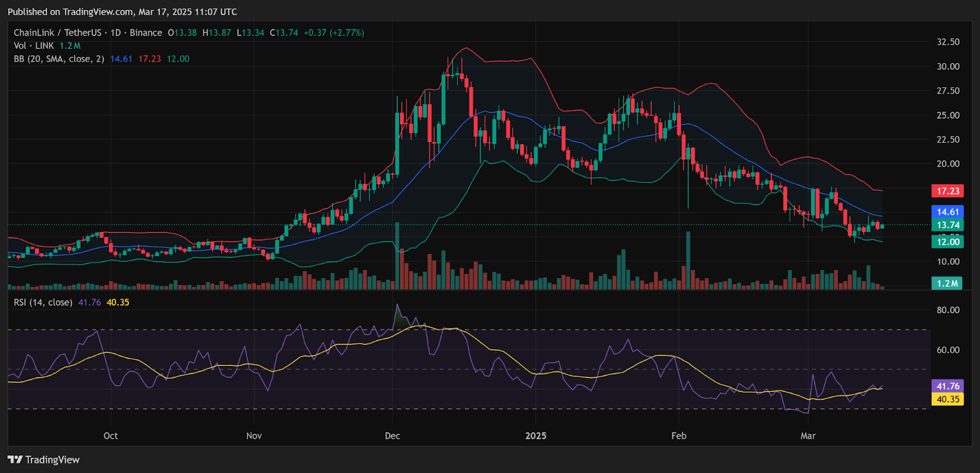Click the Vol · LINK indicator legend
Viewport: 980px width, 473px height.
[x=34, y=46]
